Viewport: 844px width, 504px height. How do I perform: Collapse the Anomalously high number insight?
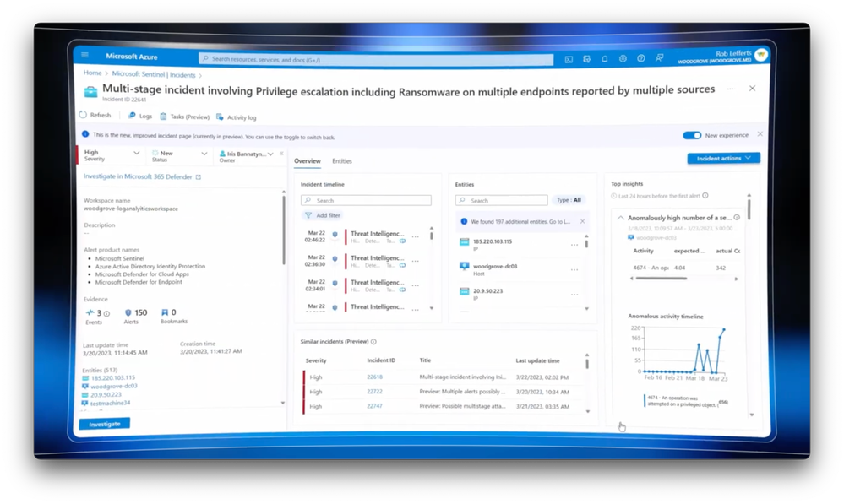621,218
